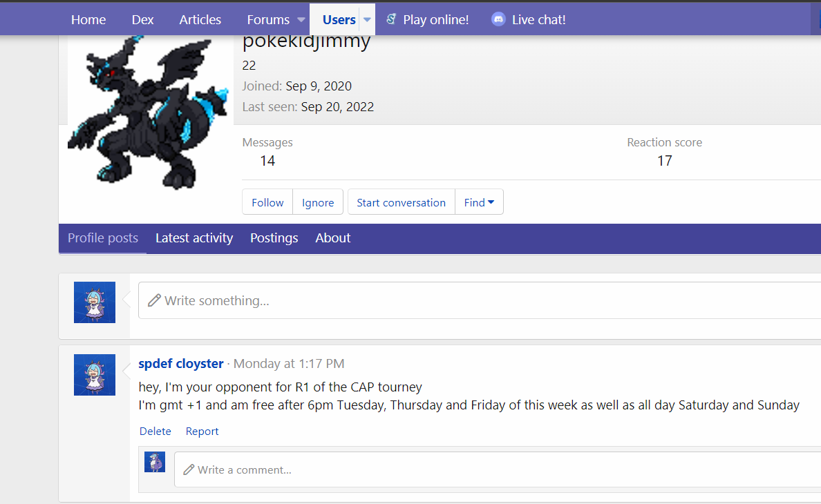The height and width of the screenshot is (504, 821).
Task: Click the pencil icon in Write something
Action: point(154,300)
